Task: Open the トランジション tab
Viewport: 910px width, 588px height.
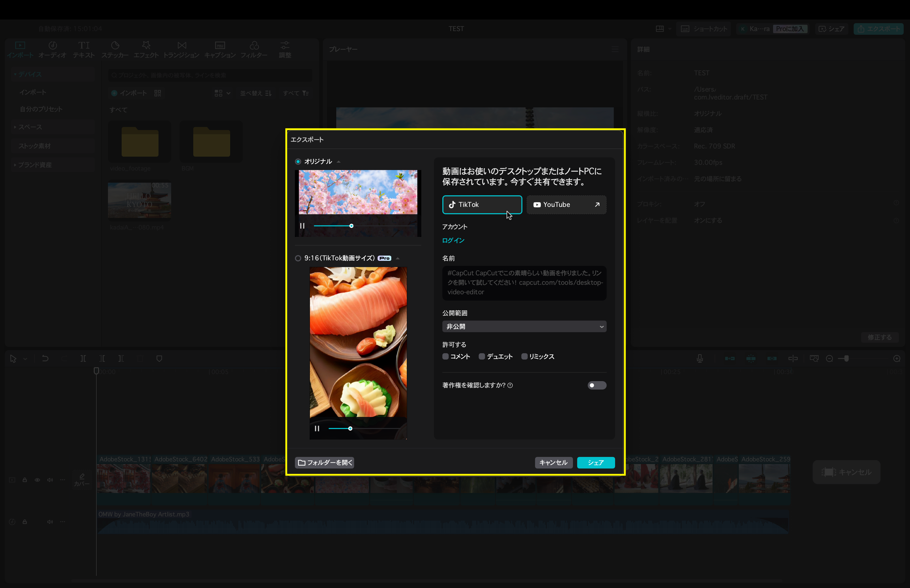Action: tap(181, 50)
